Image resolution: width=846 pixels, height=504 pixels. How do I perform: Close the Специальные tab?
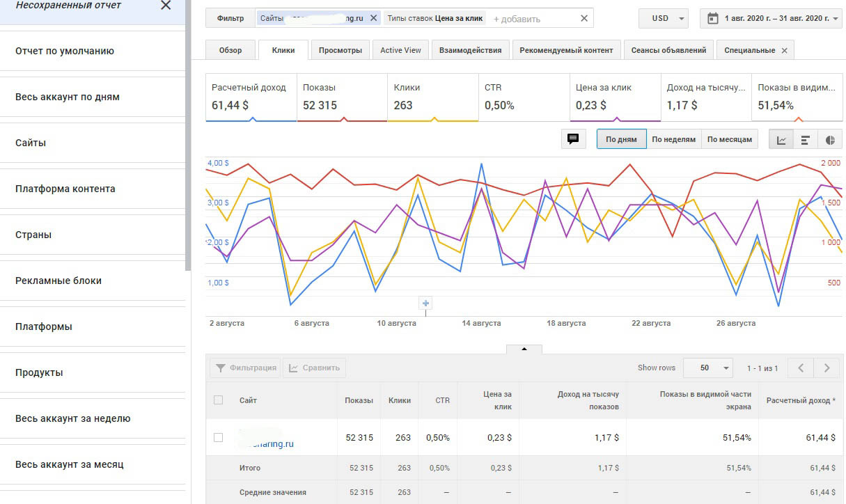(784, 50)
